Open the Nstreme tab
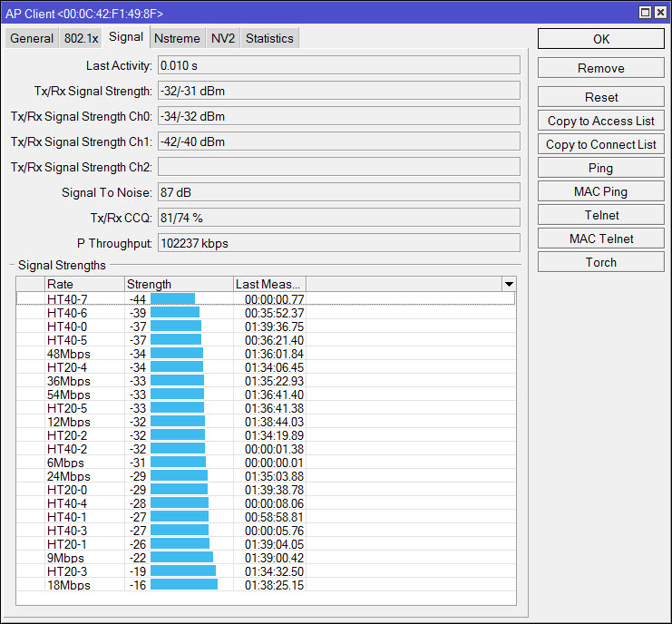The height and width of the screenshot is (624, 672). (x=177, y=38)
